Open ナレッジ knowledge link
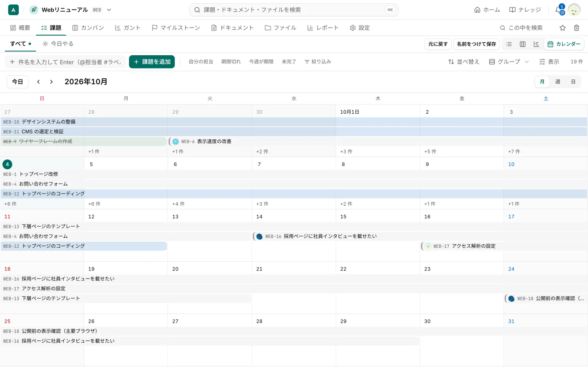588x368 pixels. (525, 10)
